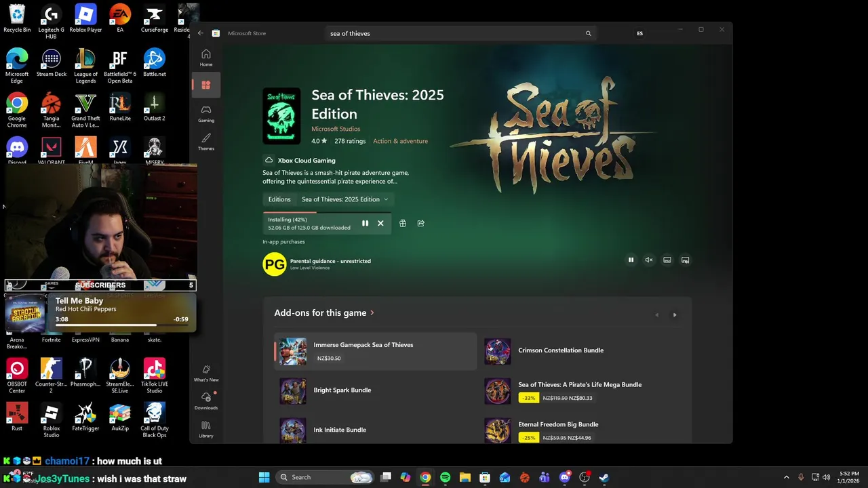The image size is (868, 488).
Task: Click the 278 ratings text
Action: coord(350,141)
